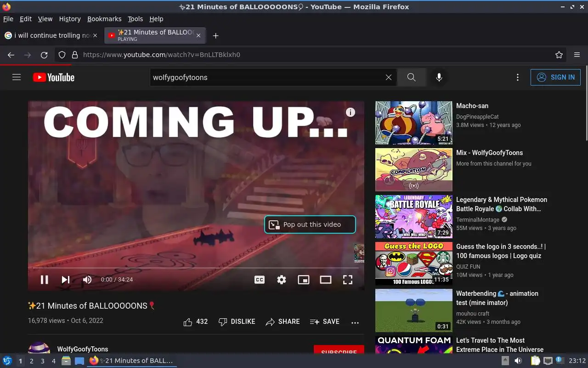Screen dimensions: 588x368
Task: Save the video to a playlist
Action: tap(325, 322)
